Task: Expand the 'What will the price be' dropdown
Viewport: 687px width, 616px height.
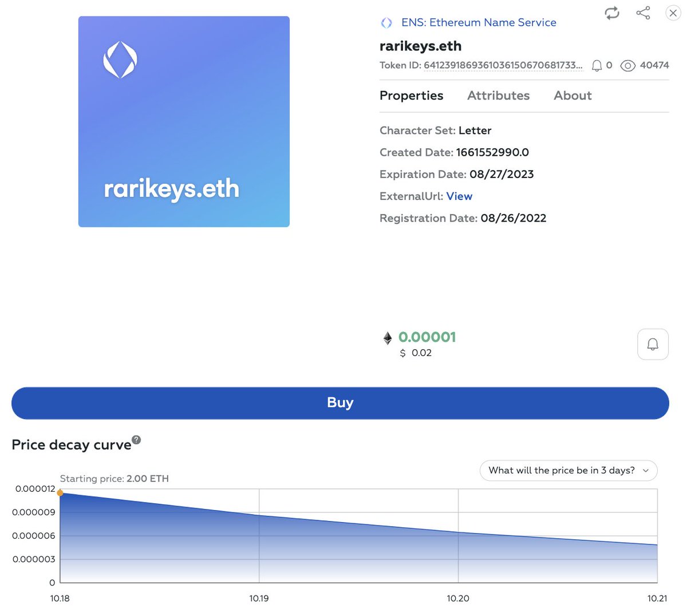Action: coord(568,471)
